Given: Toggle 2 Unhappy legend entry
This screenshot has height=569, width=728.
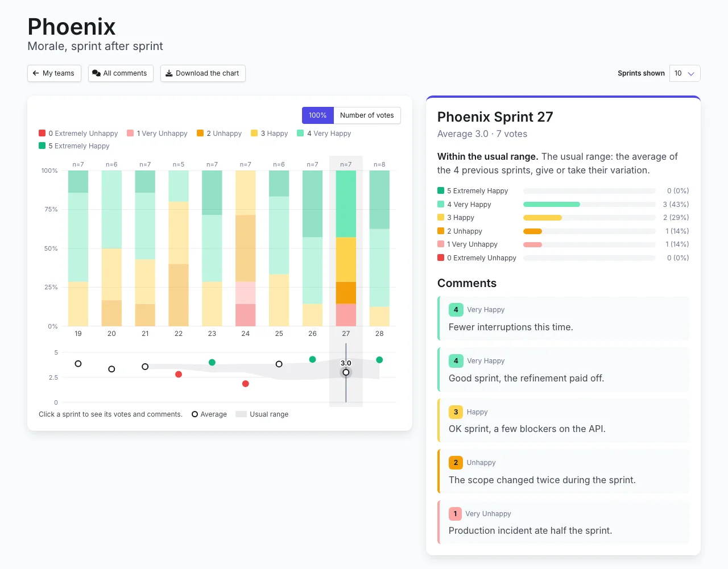Looking at the screenshot, I should (x=219, y=134).
